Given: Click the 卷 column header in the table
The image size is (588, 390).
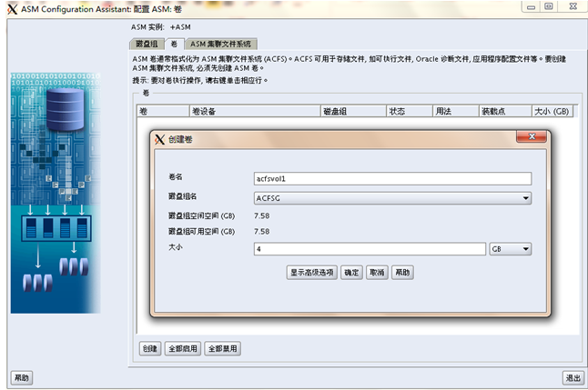Looking at the screenshot, I should [163, 111].
